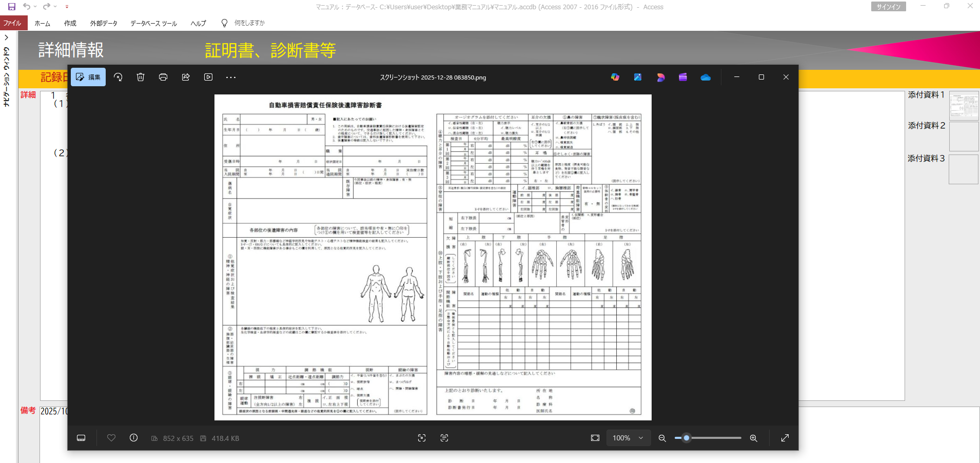Open OneDrive cloud icon in Photos
The height and width of the screenshot is (463, 980).
tap(705, 77)
